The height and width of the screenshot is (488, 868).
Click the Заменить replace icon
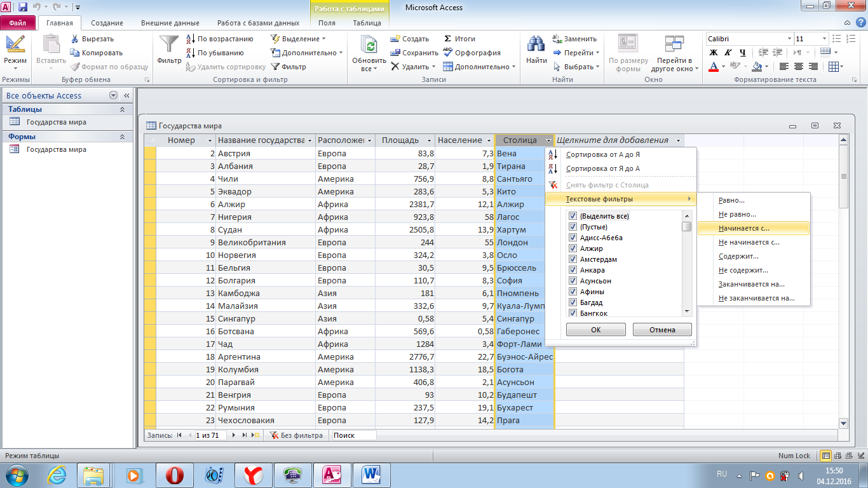557,39
